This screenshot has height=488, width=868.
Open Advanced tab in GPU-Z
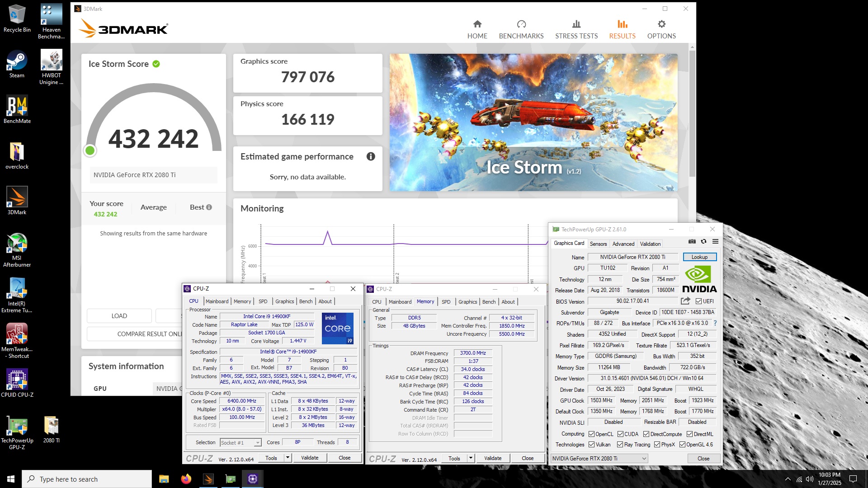pos(623,244)
